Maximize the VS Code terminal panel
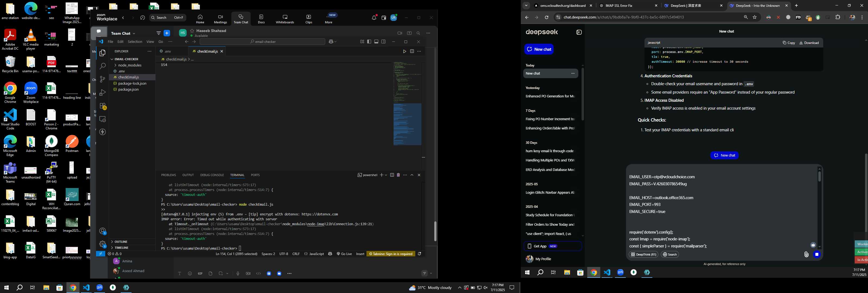The width and height of the screenshot is (868, 293). coord(412,175)
